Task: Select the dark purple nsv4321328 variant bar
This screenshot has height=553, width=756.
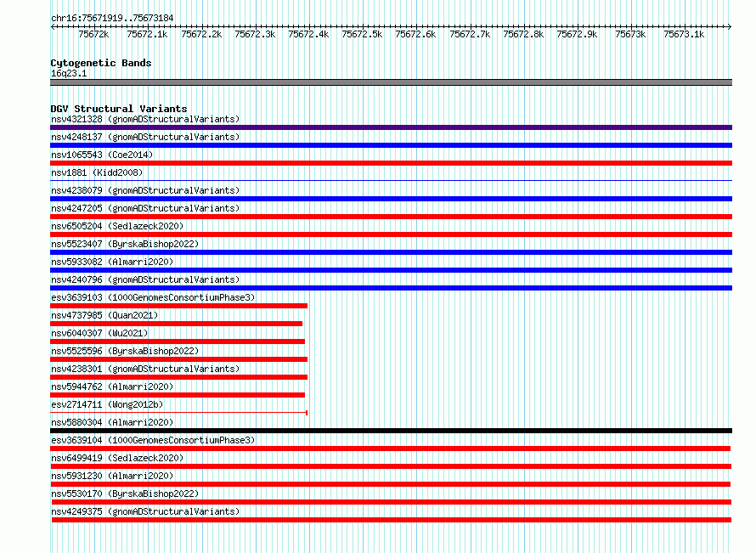Action: [x=391, y=127]
